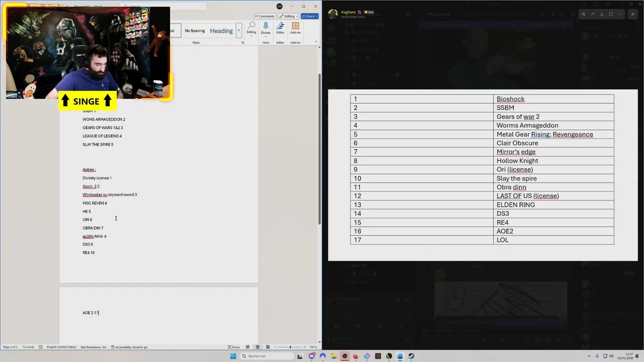Screen dimensions: 644x362
Task: Switch to Web Layout view
Action: (268, 347)
